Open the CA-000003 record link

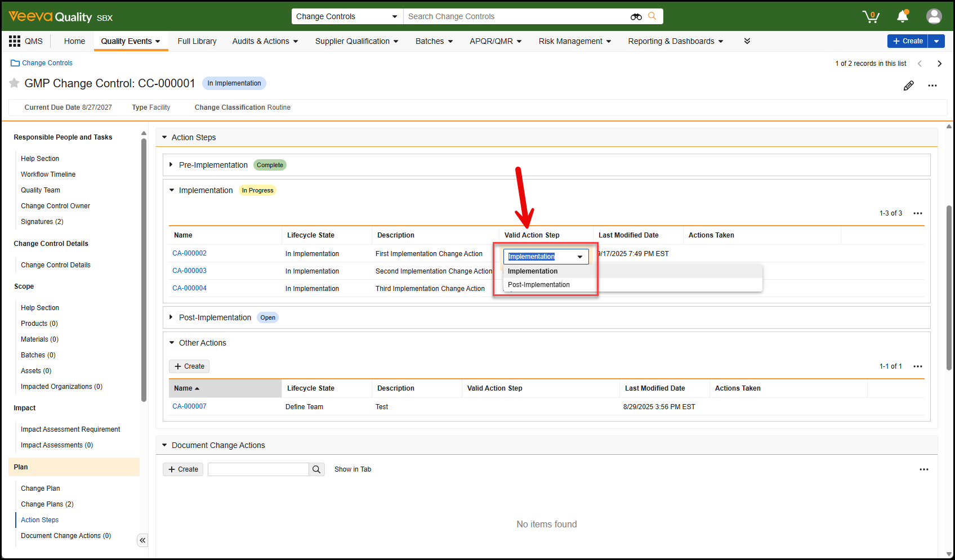point(189,271)
